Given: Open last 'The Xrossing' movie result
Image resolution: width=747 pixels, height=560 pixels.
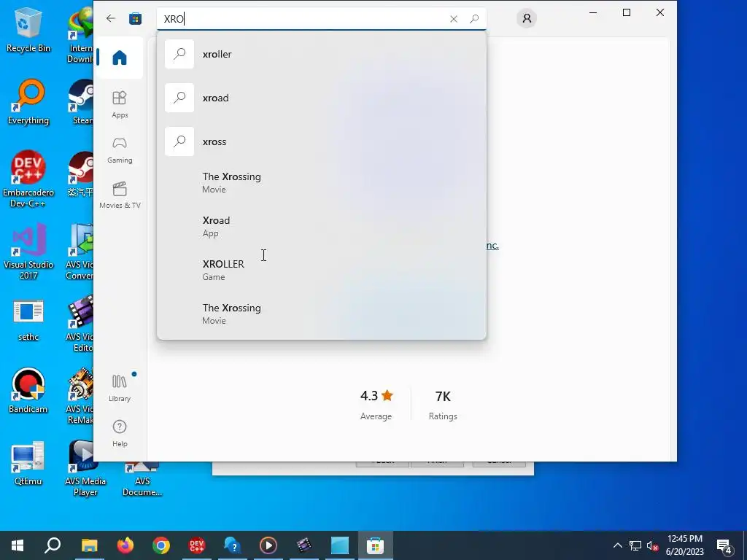Looking at the screenshot, I should click(x=322, y=314).
